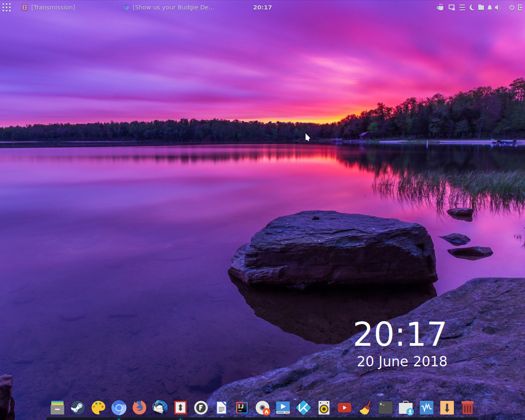Open the Budgie applications grid menu
The image size is (525, 420).
pos(7,7)
